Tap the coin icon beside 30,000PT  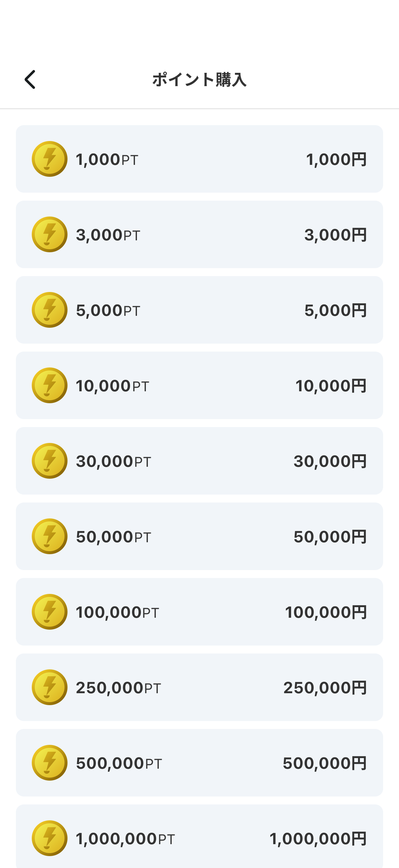coord(50,460)
